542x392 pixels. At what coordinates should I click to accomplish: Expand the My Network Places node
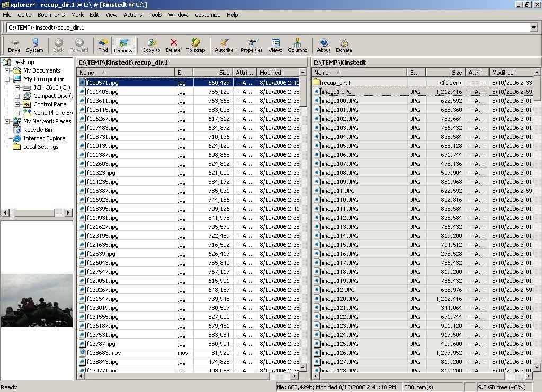[x=7, y=121]
